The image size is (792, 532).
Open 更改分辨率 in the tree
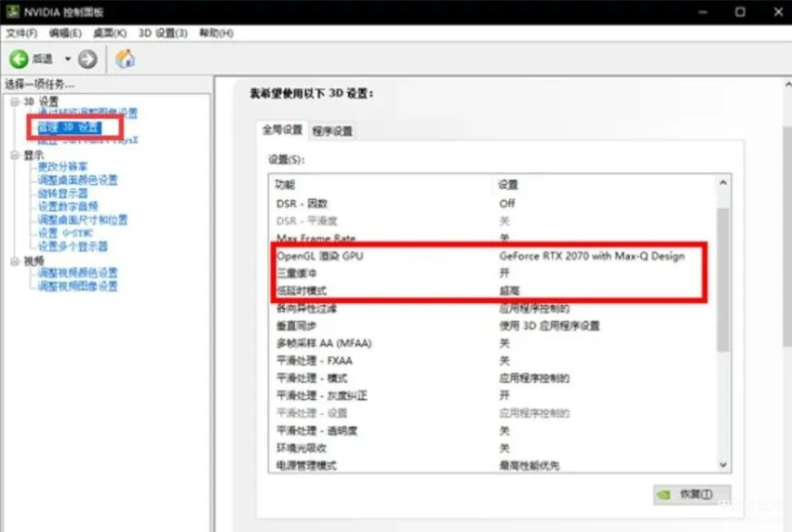[62, 166]
